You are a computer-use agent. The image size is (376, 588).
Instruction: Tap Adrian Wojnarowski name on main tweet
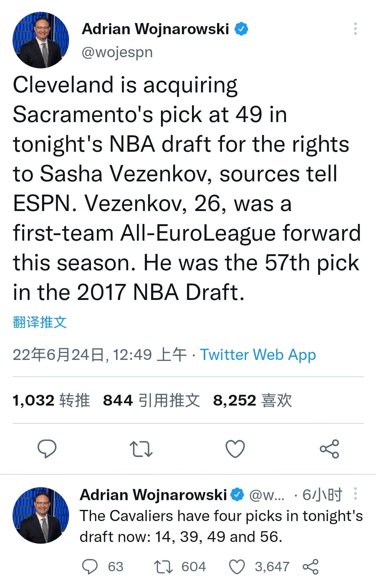coord(155,29)
